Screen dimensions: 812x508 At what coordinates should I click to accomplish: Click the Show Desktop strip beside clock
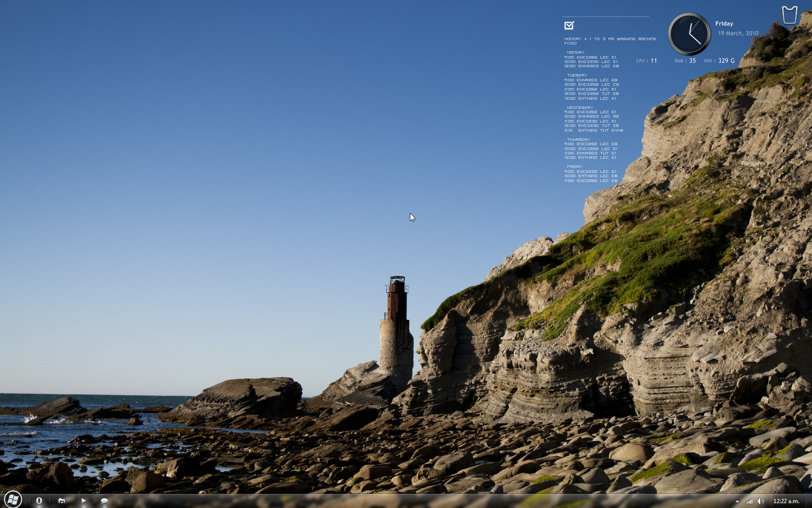(809, 501)
